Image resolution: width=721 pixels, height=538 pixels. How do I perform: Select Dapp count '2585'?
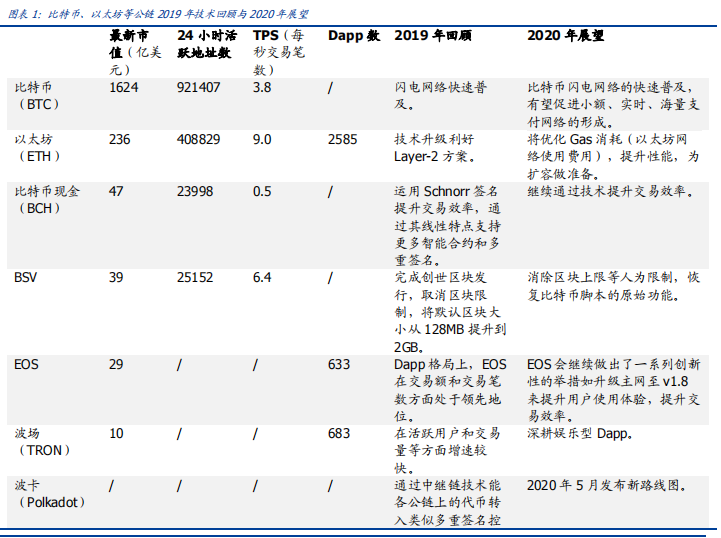pyautogui.click(x=343, y=139)
